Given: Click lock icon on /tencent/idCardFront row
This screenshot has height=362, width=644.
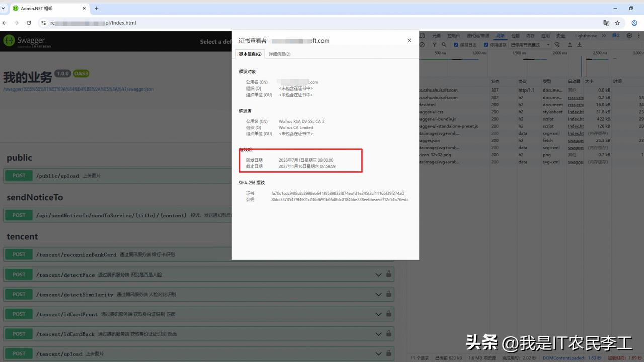Looking at the screenshot, I should pos(389,314).
